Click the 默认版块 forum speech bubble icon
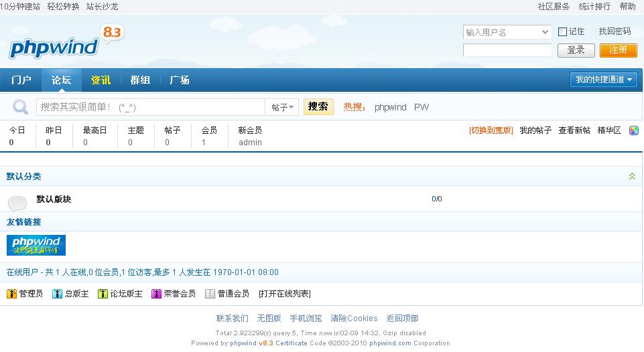 pos(17,202)
